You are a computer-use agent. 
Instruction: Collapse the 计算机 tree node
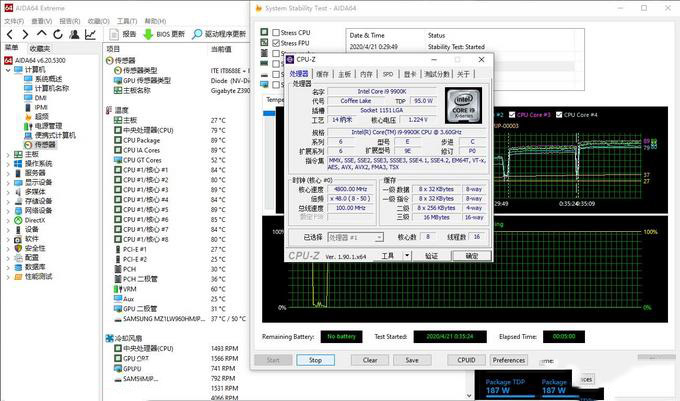(8, 70)
